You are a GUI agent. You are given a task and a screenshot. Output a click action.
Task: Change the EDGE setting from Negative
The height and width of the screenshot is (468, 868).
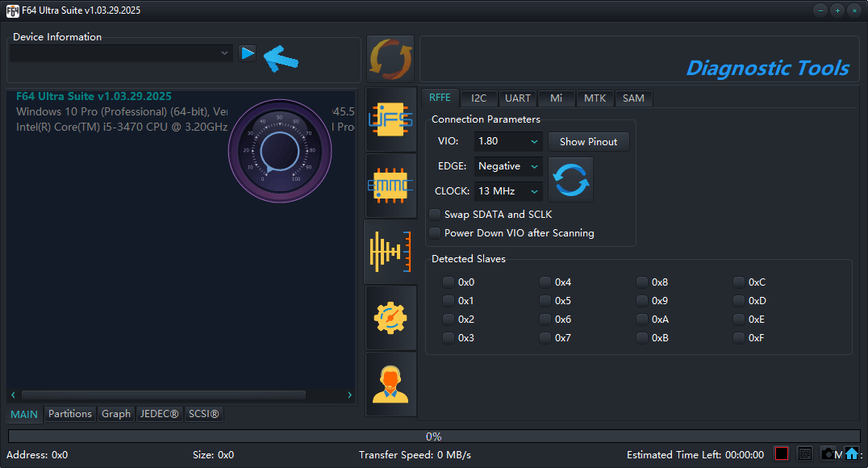[x=507, y=166]
